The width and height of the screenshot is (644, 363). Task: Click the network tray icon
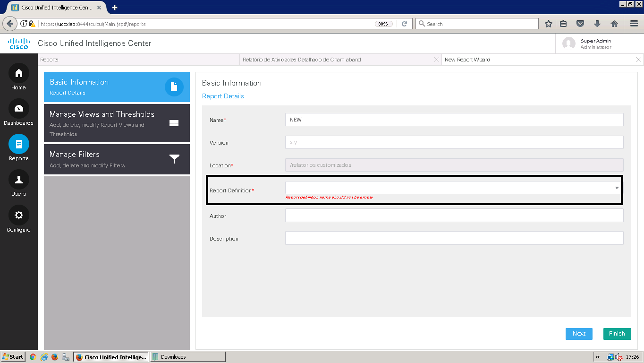[x=610, y=357]
